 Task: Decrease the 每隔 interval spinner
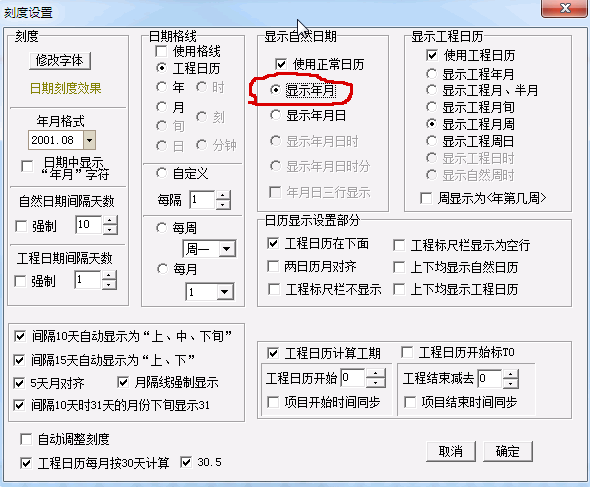tap(223, 205)
